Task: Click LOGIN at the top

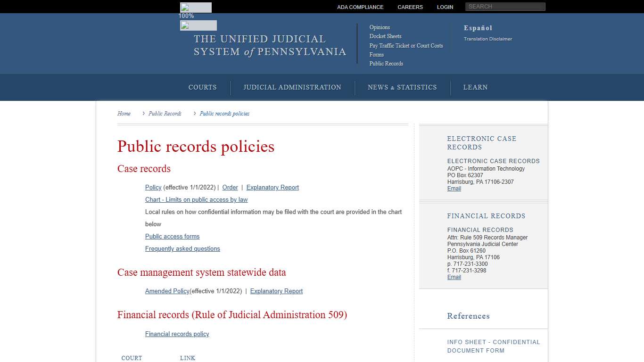Action: pyautogui.click(x=445, y=7)
